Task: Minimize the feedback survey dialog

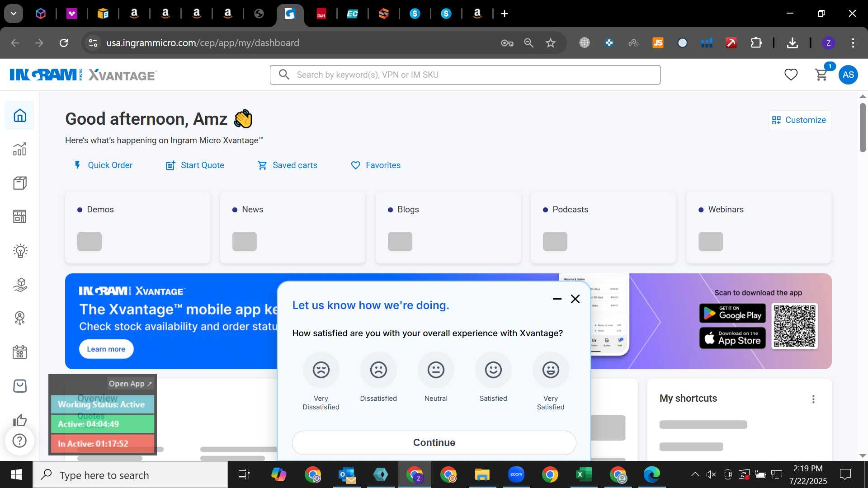Action: pyautogui.click(x=557, y=299)
